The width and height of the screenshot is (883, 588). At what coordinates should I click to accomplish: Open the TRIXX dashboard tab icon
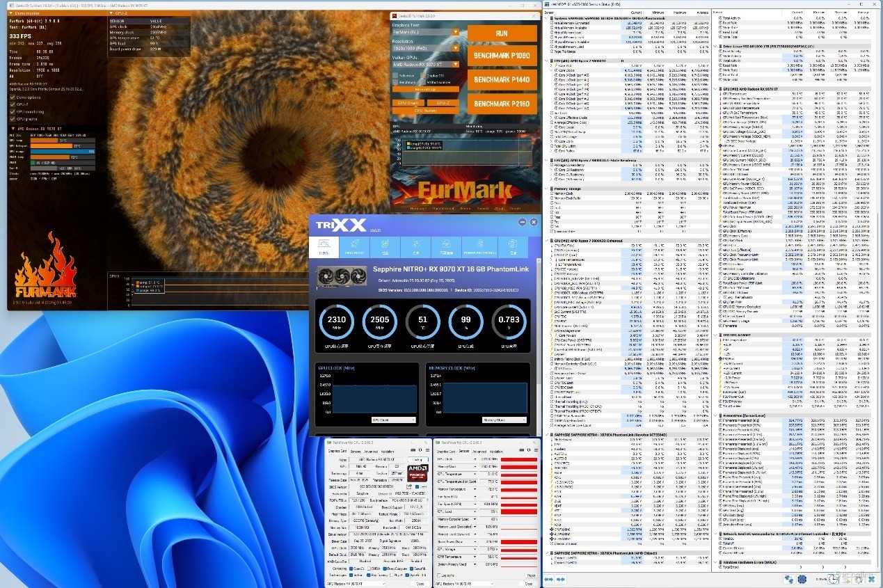pos(324,247)
